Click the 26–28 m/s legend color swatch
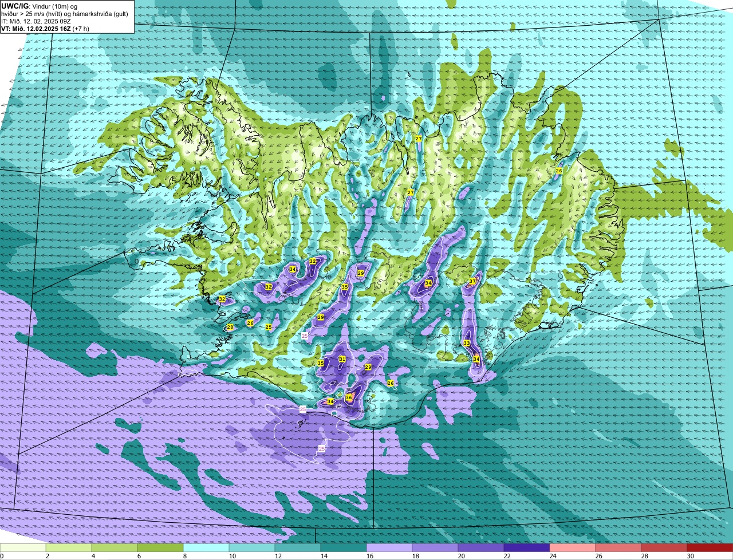The height and width of the screenshot is (560, 733). coord(618,548)
